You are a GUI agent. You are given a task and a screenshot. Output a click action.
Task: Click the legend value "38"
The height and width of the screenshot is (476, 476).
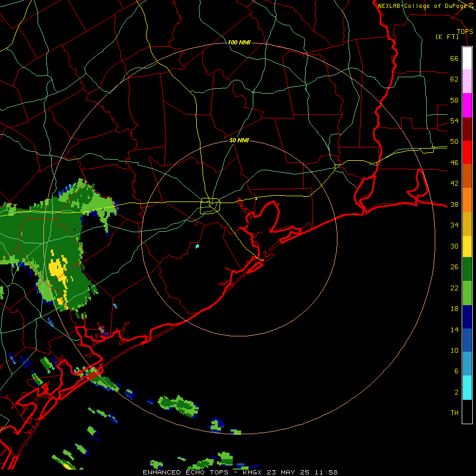(454, 204)
